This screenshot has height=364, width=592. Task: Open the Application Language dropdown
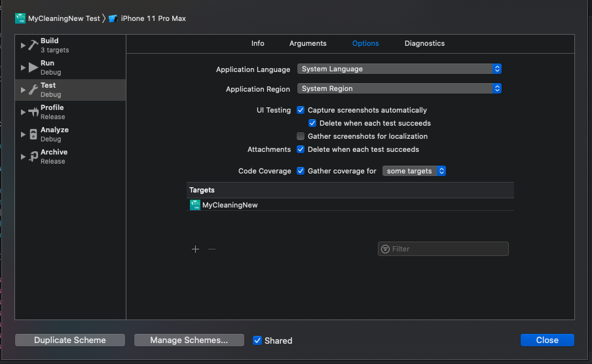click(399, 69)
